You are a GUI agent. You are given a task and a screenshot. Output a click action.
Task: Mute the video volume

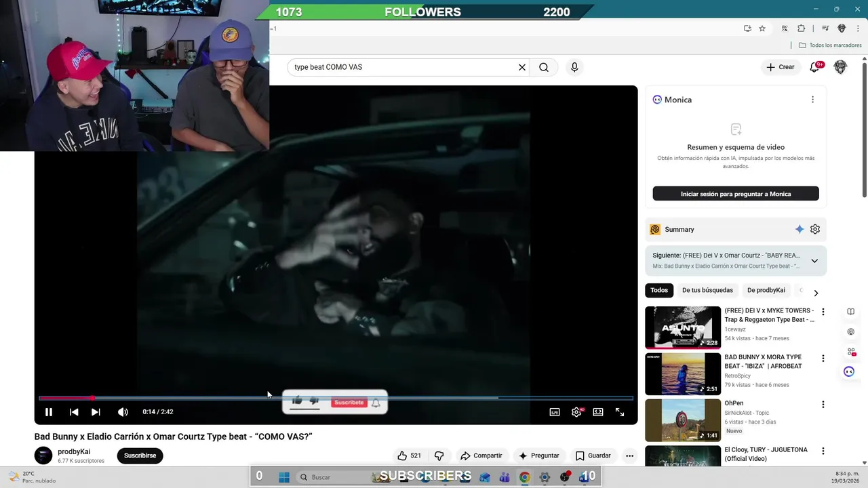[x=123, y=412]
